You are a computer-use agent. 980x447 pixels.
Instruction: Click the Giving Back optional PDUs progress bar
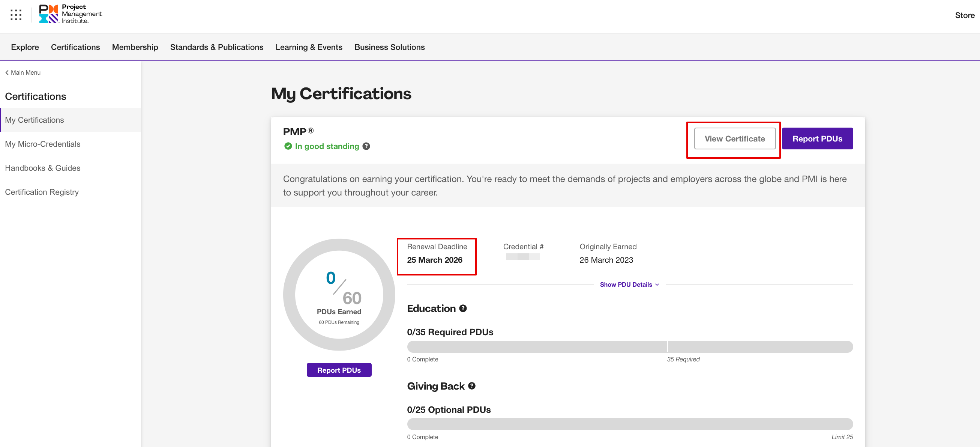click(630, 424)
